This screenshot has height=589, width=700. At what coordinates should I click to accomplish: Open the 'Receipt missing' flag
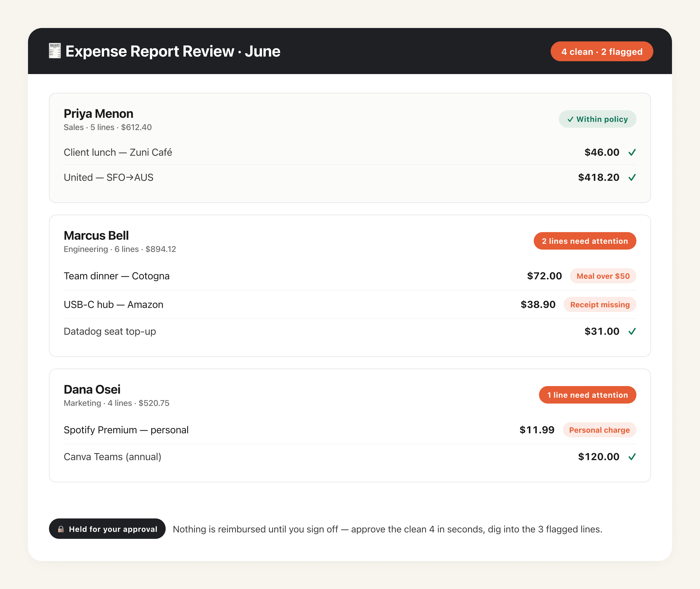click(600, 305)
